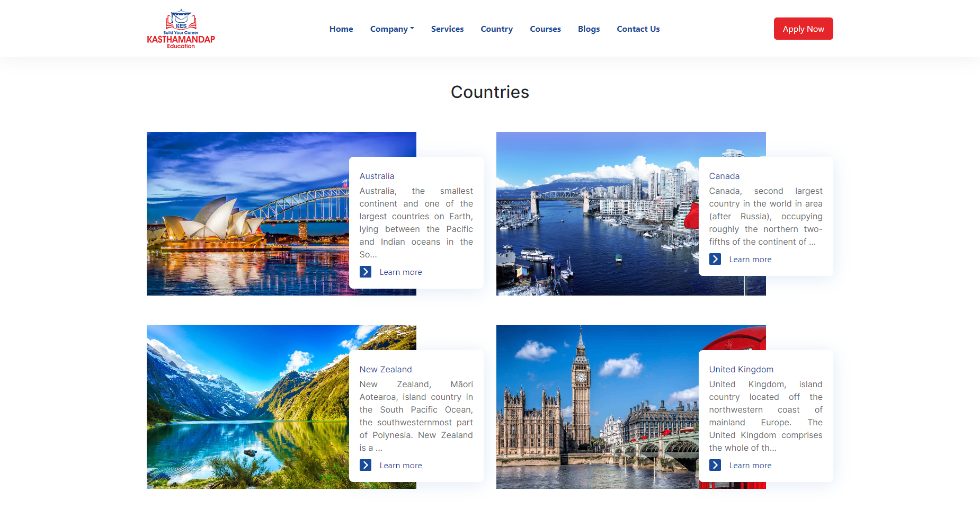Click the Apply Now button

pyautogui.click(x=803, y=29)
